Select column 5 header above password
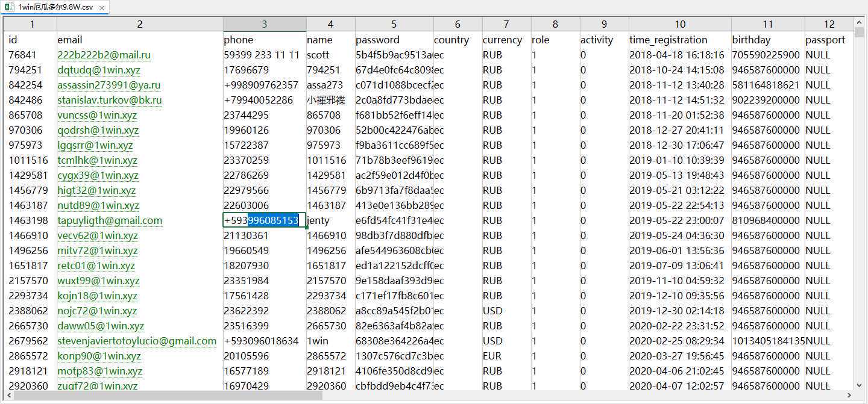The width and height of the screenshot is (868, 404). click(394, 24)
